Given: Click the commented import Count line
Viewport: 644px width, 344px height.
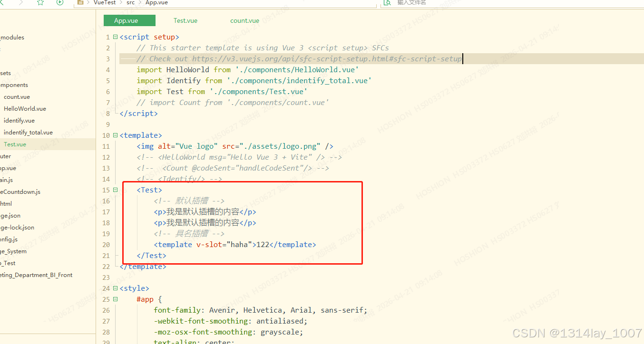Looking at the screenshot, I should click(x=233, y=103).
